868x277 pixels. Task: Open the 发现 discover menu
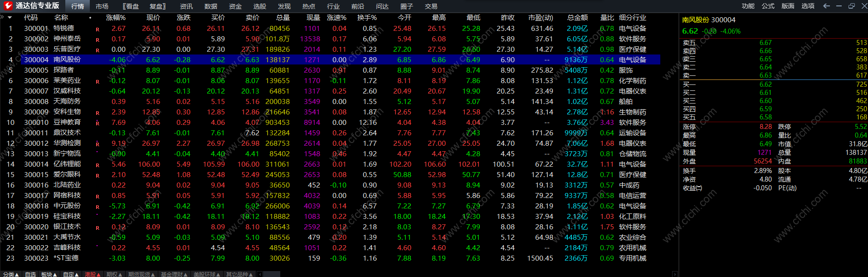(x=284, y=6)
